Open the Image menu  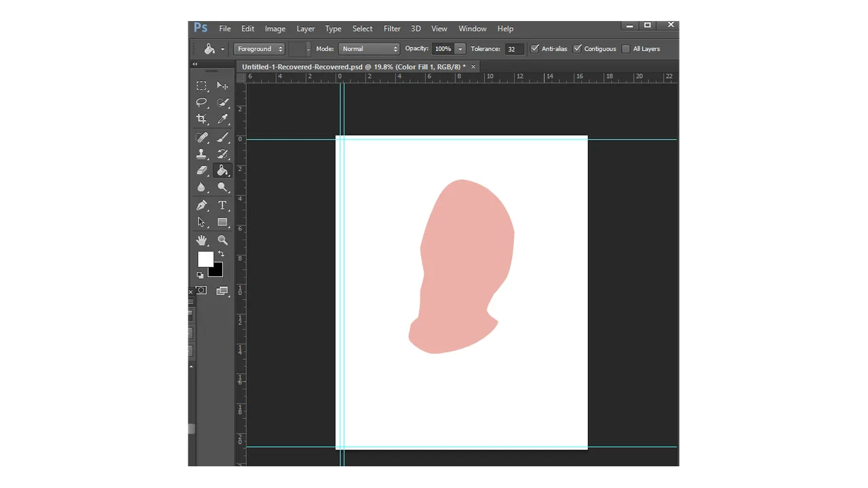point(275,28)
